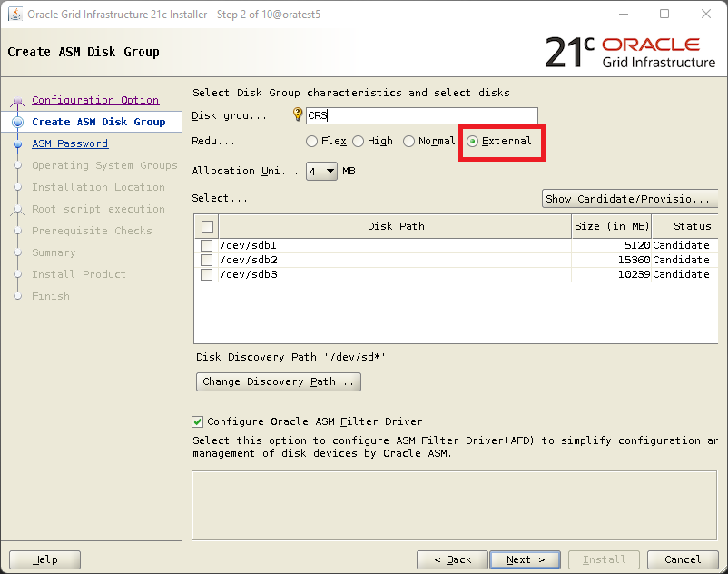Image resolution: width=728 pixels, height=574 pixels.
Task: Open Show Candidate/Provisioned disks dropdown
Action: 630,199
